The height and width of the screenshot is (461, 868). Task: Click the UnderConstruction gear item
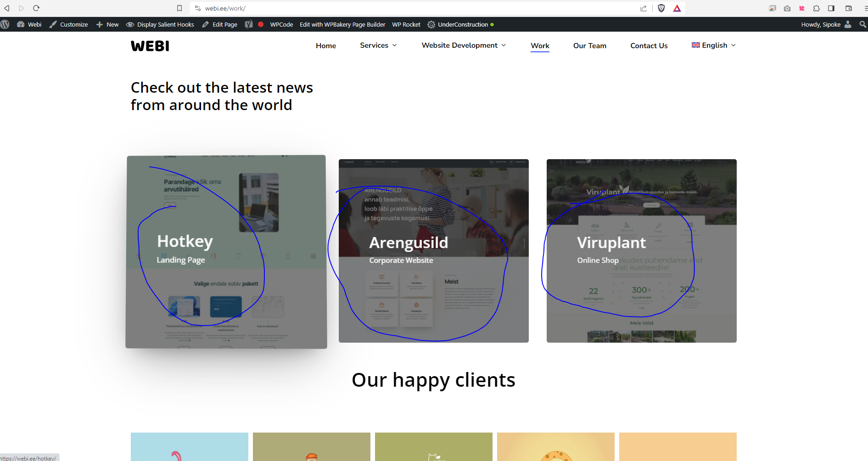pyautogui.click(x=460, y=24)
